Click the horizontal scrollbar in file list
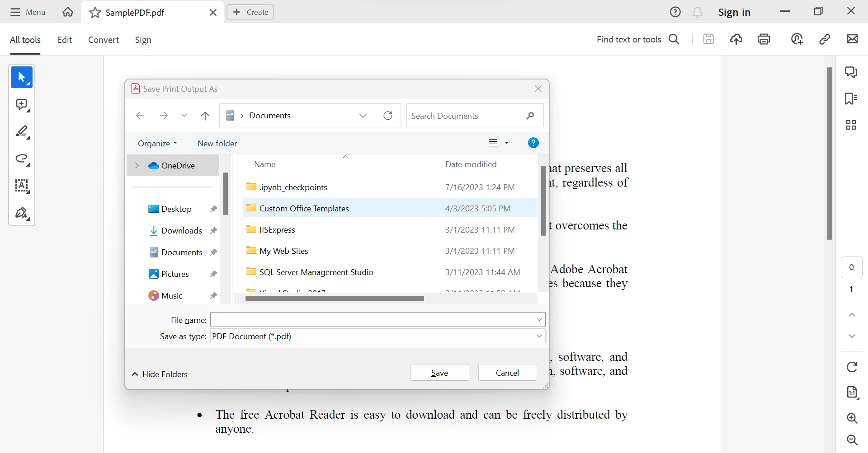 (335, 299)
